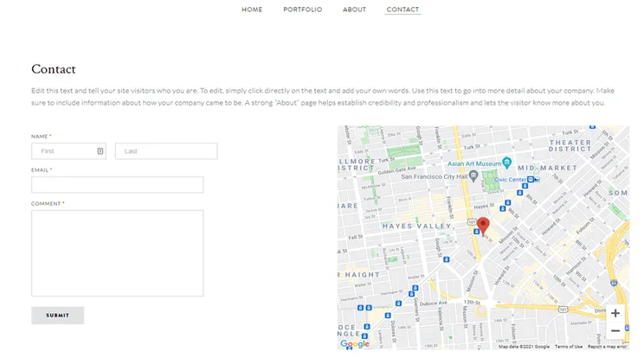
Task: Click the Asian Art Museum marker icon
Action: click(x=507, y=163)
